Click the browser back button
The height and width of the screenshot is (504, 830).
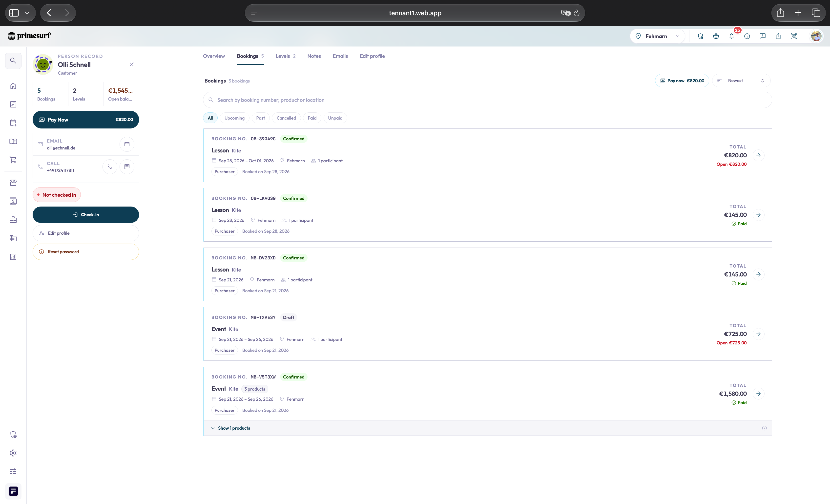coord(49,13)
